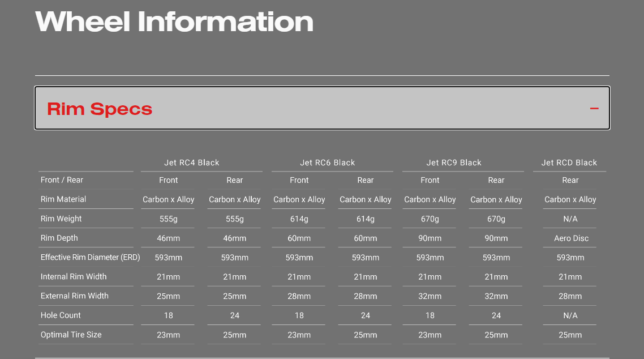This screenshot has height=359, width=644.
Task: Select the Jet RC6 Black column header
Action: click(x=327, y=163)
